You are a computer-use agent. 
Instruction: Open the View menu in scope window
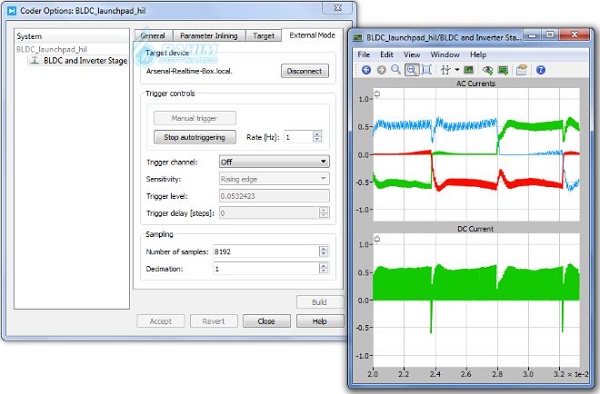412,55
